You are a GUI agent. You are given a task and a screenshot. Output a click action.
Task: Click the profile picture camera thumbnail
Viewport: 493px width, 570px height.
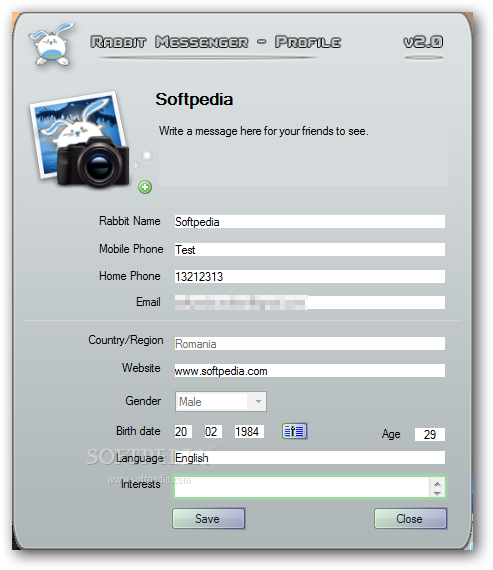tap(80, 140)
